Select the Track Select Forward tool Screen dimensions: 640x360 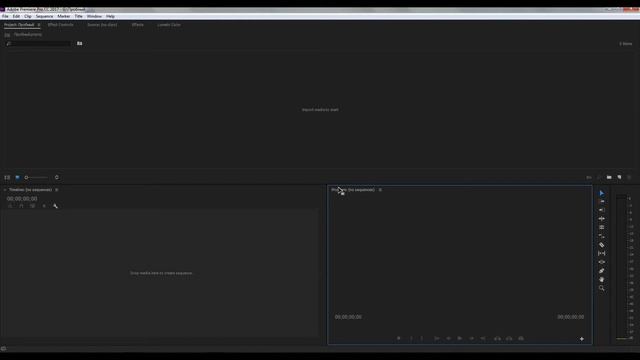602,202
